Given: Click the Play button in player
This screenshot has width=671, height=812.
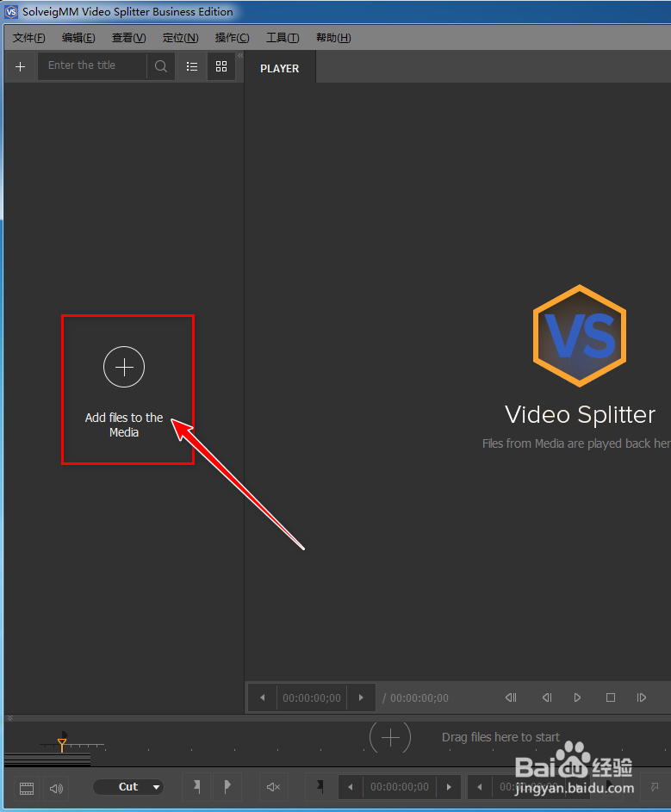Looking at the screenshot, I should pyautogui.click(x=577, y=697).
